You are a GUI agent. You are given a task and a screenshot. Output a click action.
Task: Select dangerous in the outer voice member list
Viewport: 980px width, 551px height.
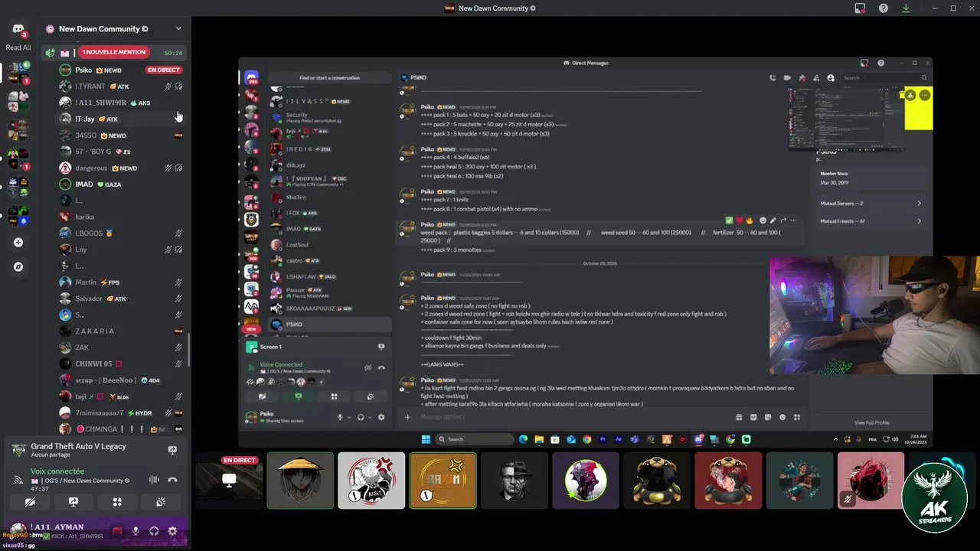121,168
